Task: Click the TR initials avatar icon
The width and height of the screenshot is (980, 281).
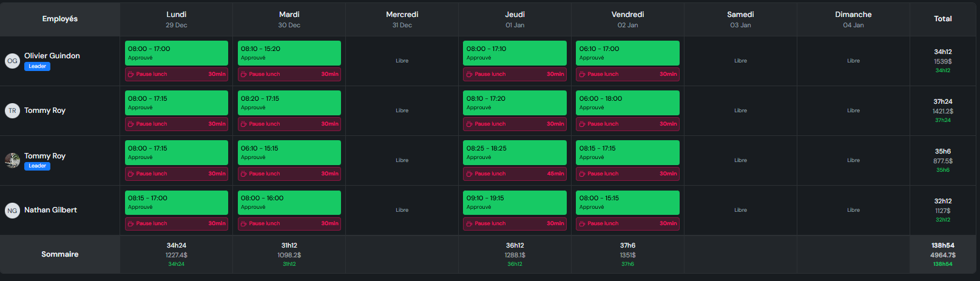Action: 12,110
